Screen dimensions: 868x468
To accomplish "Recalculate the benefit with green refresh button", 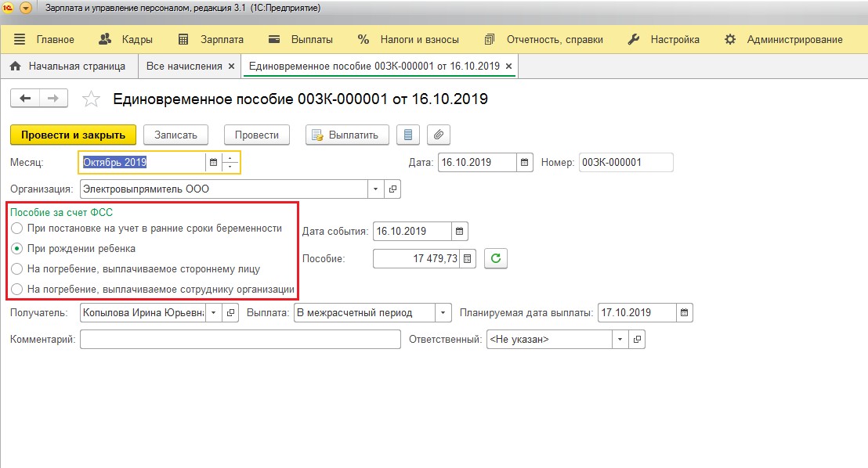I will pyautogui.click(x=496, y=258).
